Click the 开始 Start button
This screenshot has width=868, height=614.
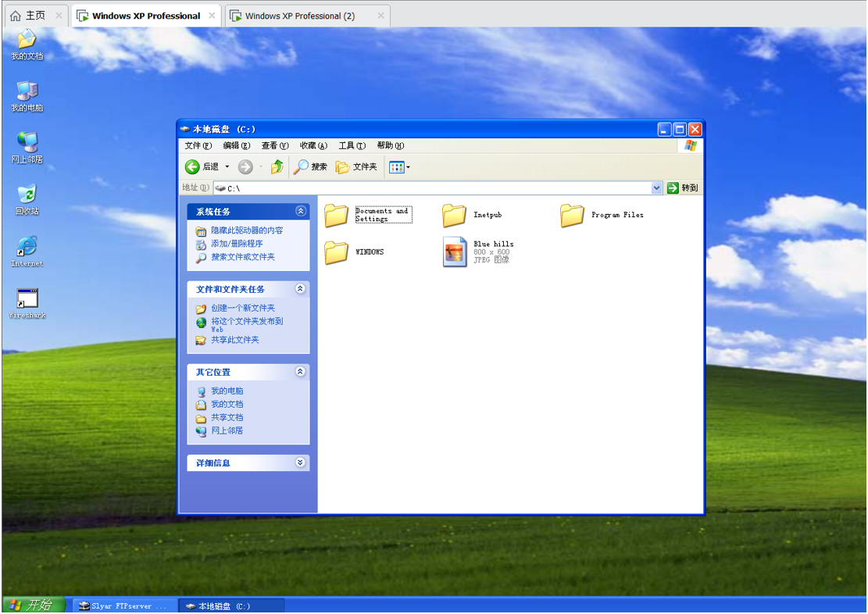(x=34, y=605)
